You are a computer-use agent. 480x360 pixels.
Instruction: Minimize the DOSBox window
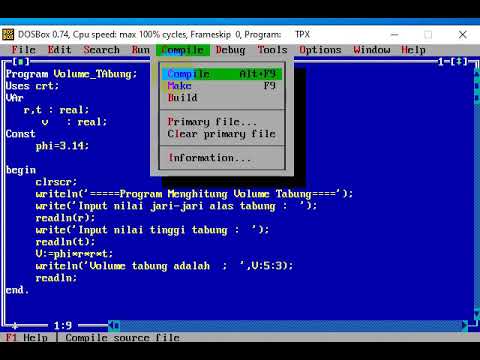(x=394, y=34)
